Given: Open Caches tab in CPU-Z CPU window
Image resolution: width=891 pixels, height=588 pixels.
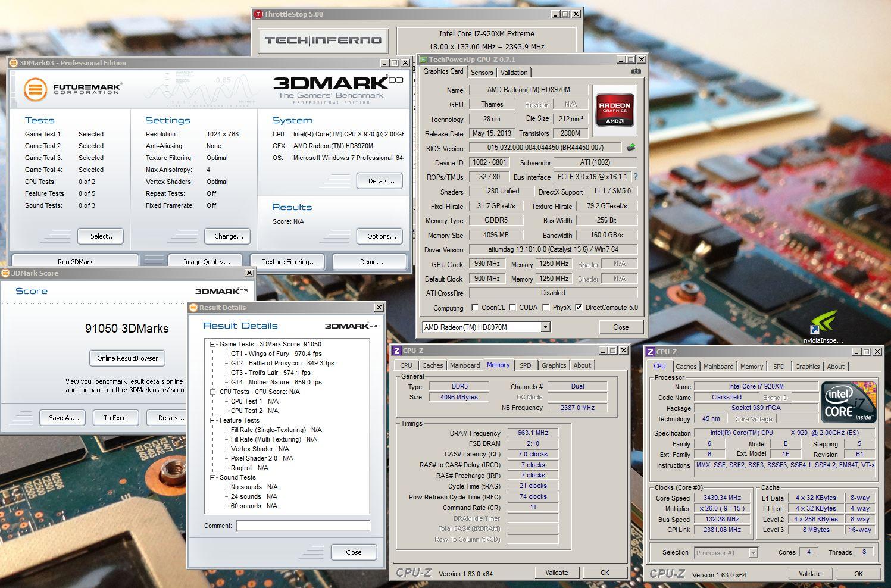Looking at the screenshot, I should (x=686, y=367).
